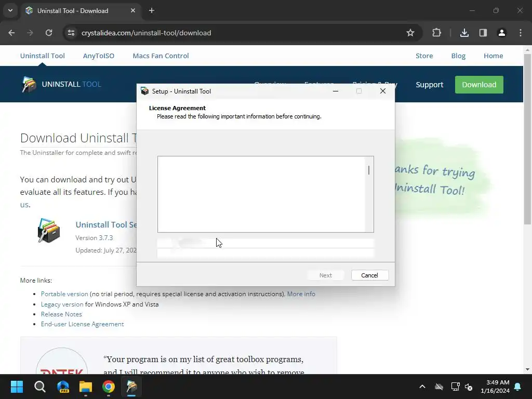View the Release Notes
532x399 pixels.
[61, 314]
